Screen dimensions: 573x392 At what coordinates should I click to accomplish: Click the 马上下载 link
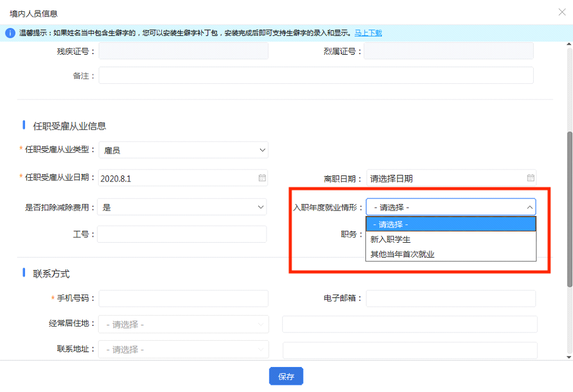coord(368,33)
